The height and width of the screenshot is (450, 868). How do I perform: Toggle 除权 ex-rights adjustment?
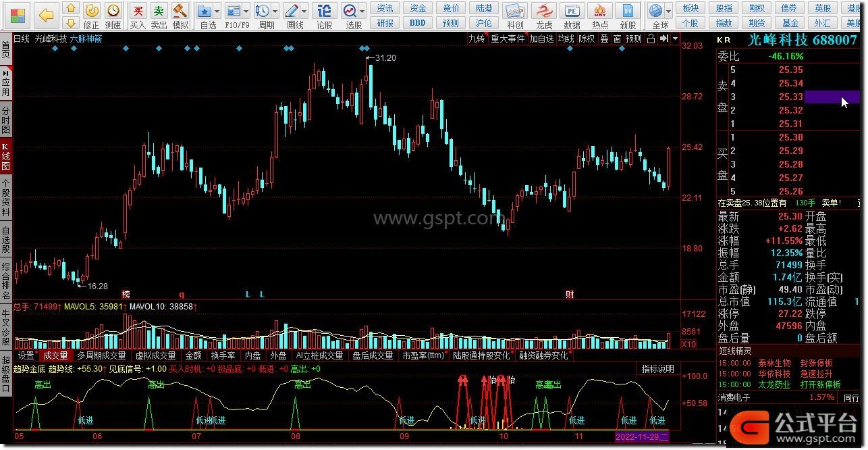587,39
